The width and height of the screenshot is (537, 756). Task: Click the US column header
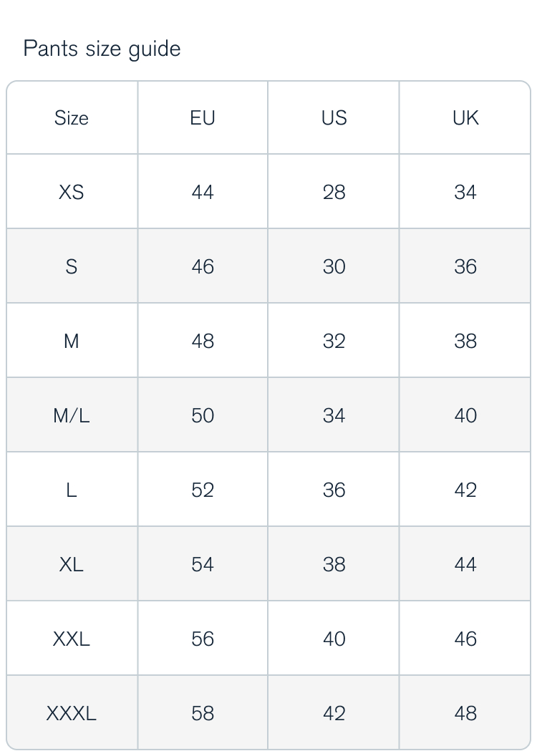pos(334,117)
